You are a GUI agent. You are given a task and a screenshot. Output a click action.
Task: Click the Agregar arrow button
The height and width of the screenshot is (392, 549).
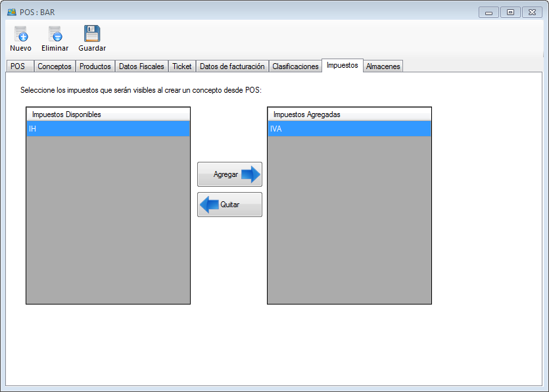pos(229,174)
